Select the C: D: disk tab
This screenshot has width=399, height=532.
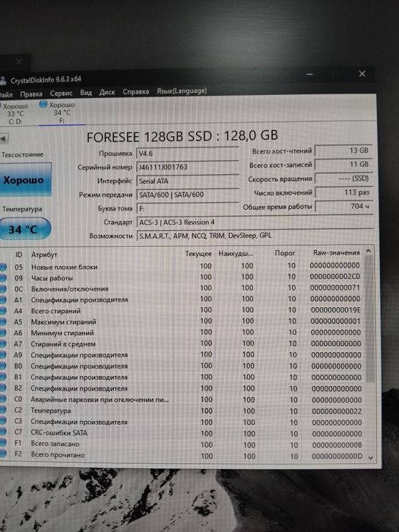pyautogui.click(x=15, y=114)
